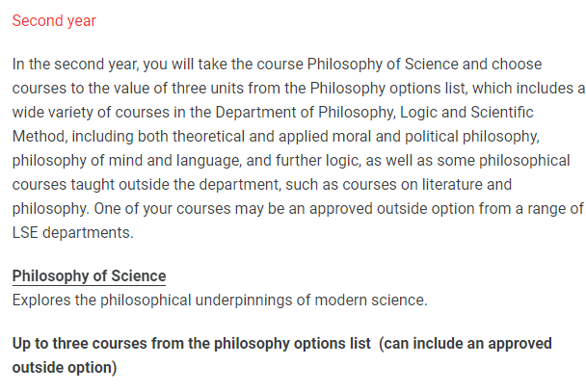586x392 pixels.
Task: Click the line starting 'In the second year'
Action: (x=277, y=65)
